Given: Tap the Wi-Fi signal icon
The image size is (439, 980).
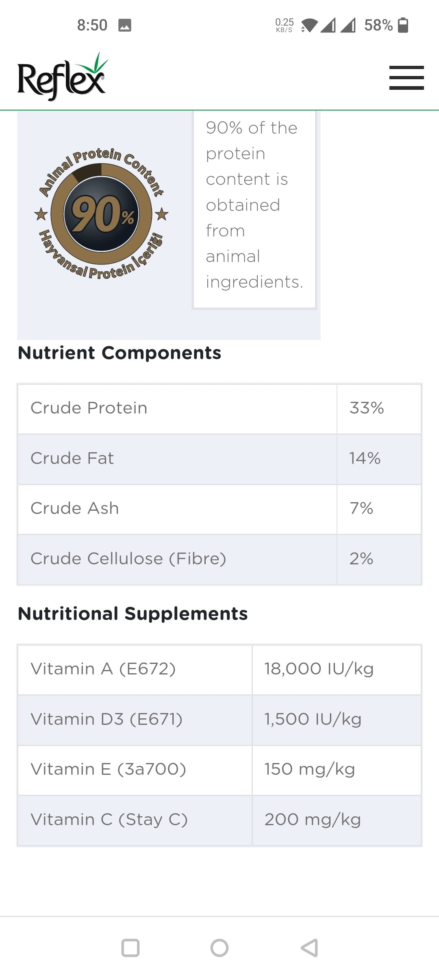Looking at the screenshot, I should point(309,25).
